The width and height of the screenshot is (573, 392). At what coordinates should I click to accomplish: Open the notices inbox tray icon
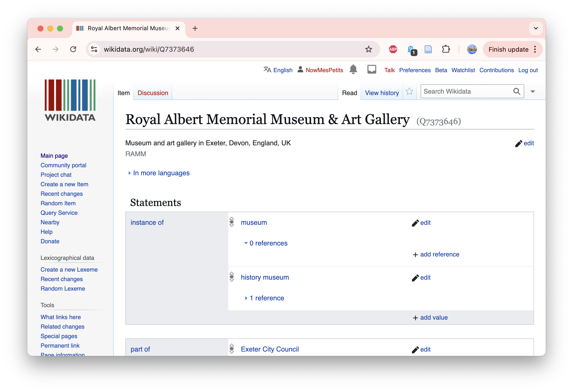[x=372, y=69]
